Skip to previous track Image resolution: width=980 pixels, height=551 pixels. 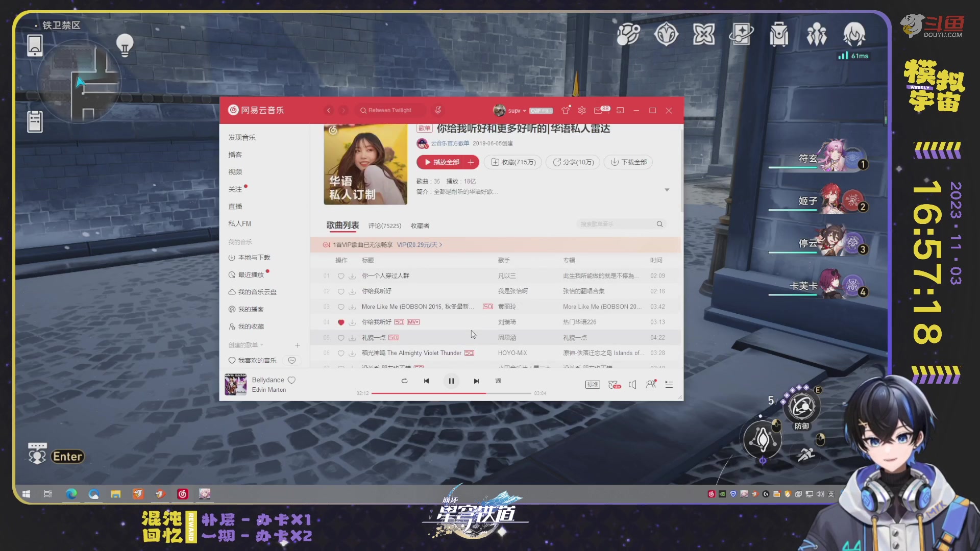click(426, 381)
